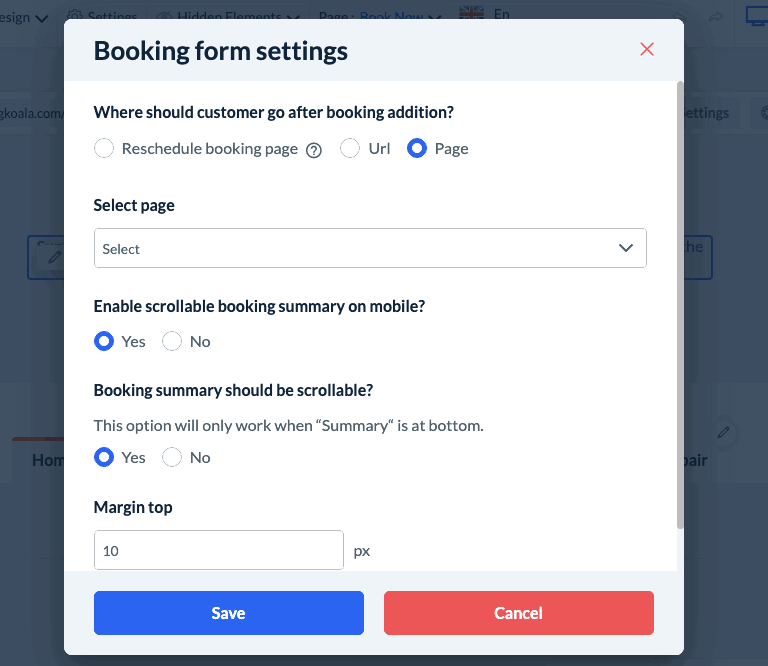Open the Select page dropdown
The width and height of the screenshot is (768, 666).
click(x=370, y=249)
